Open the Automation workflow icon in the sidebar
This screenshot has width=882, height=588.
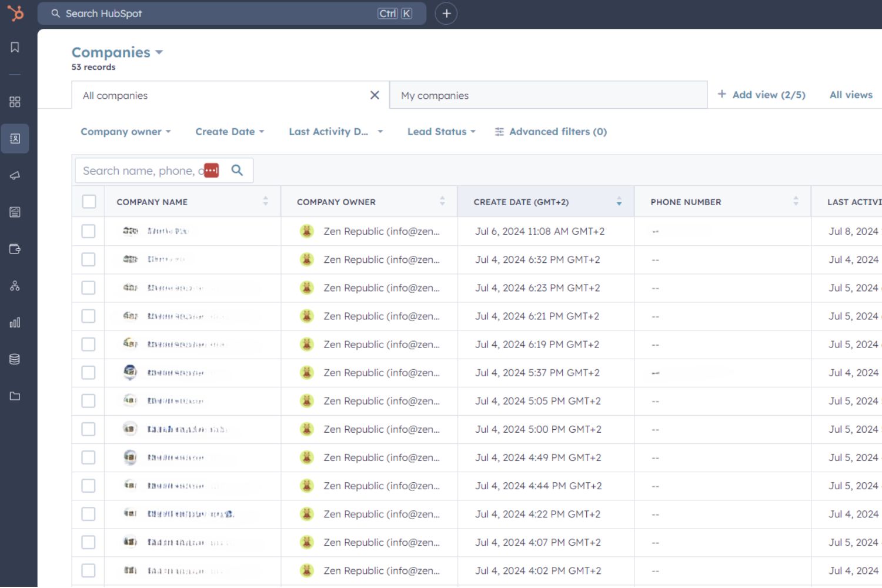(15, 286)
